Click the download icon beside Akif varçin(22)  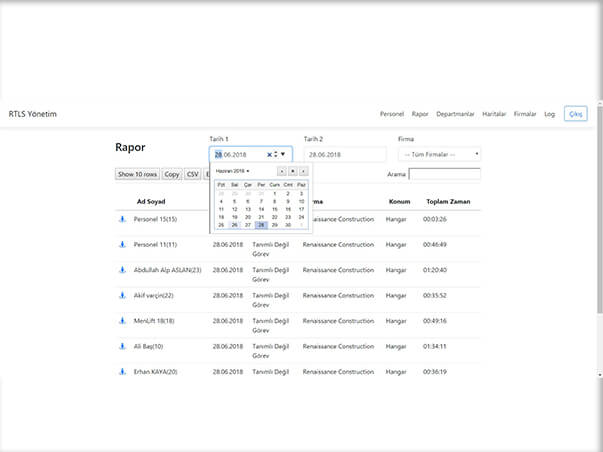click(122, 295)
